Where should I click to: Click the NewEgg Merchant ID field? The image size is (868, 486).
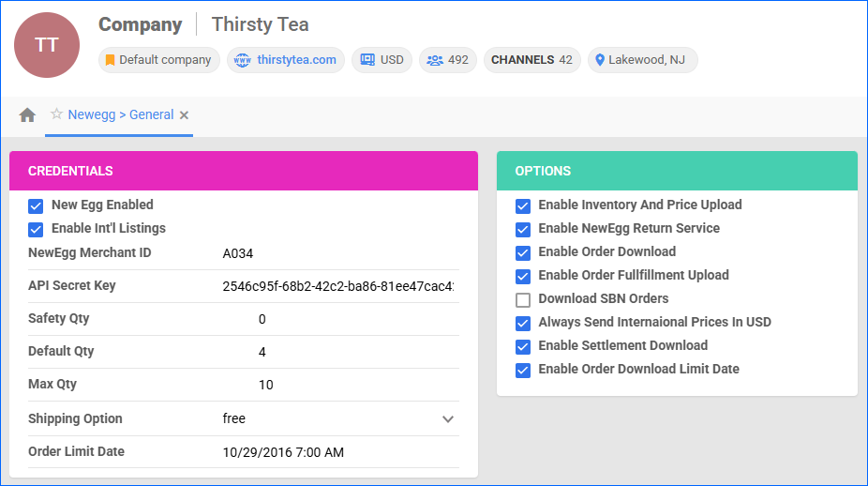point(337,253)
